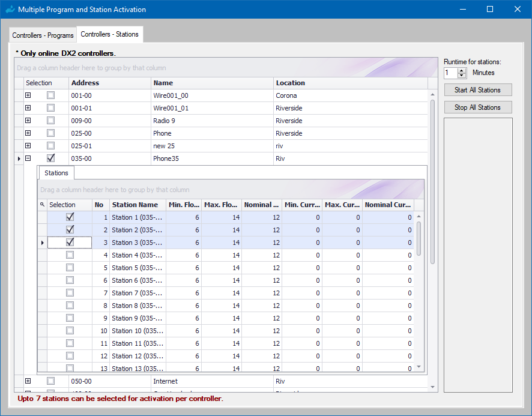Tick the checkbox for controller 001-00
The image size is (532, 416).
click(x=50, y=95)
